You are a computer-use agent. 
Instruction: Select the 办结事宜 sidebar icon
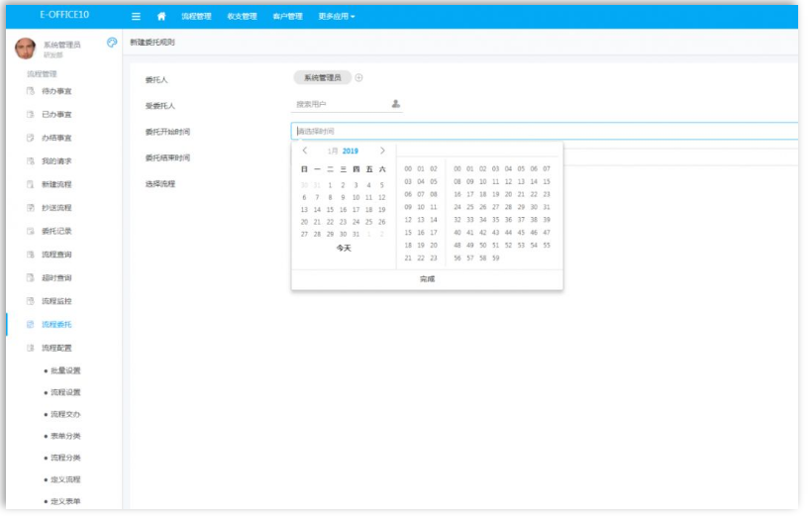(x=30, y=138)
